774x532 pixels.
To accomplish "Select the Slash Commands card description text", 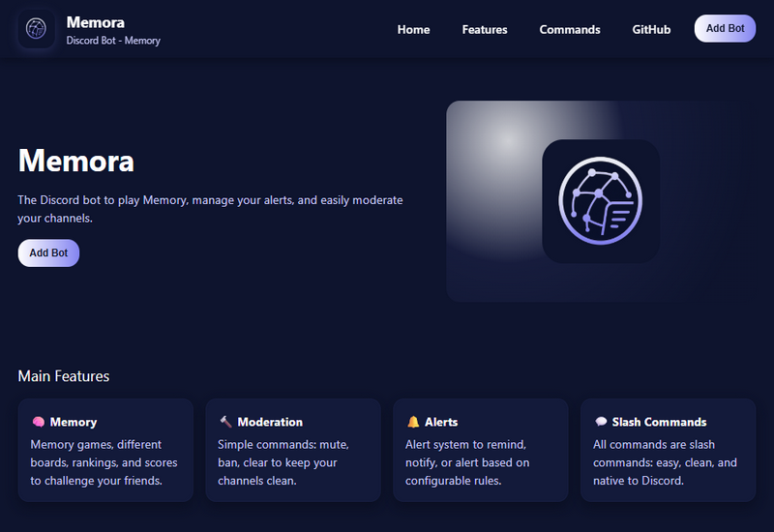I will click(x=665, y=462).
